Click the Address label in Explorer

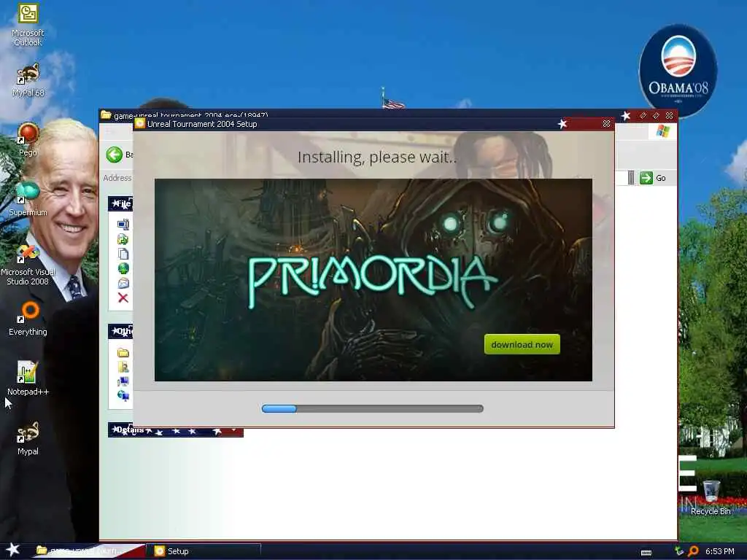(x=117, y=178)
